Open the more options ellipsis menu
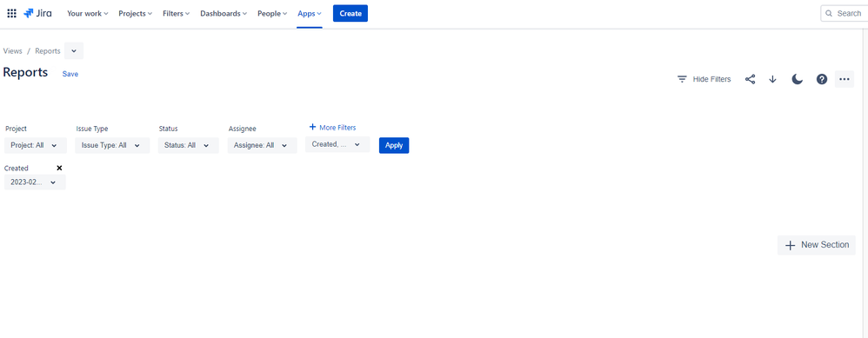This screenshot has height=338, width=868. 845,79
